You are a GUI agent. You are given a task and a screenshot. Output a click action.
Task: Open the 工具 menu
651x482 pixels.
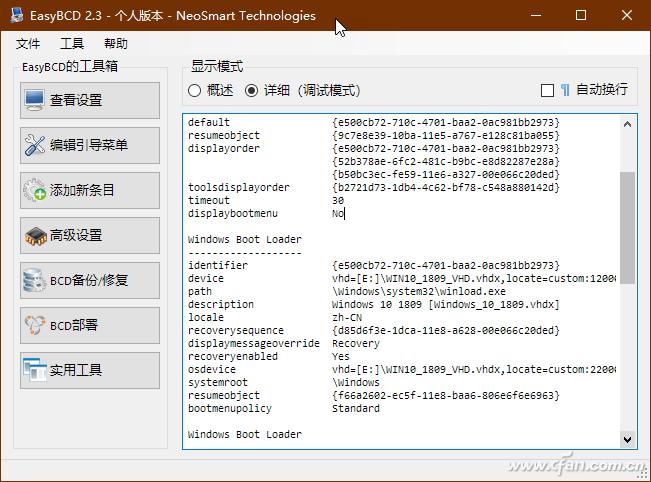(x=72, y=44)
